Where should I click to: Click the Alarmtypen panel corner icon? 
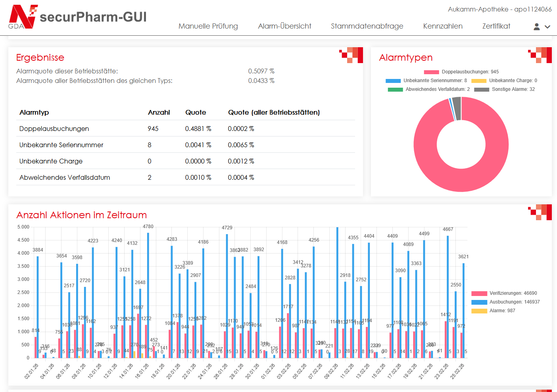click(x=540, y=55)
